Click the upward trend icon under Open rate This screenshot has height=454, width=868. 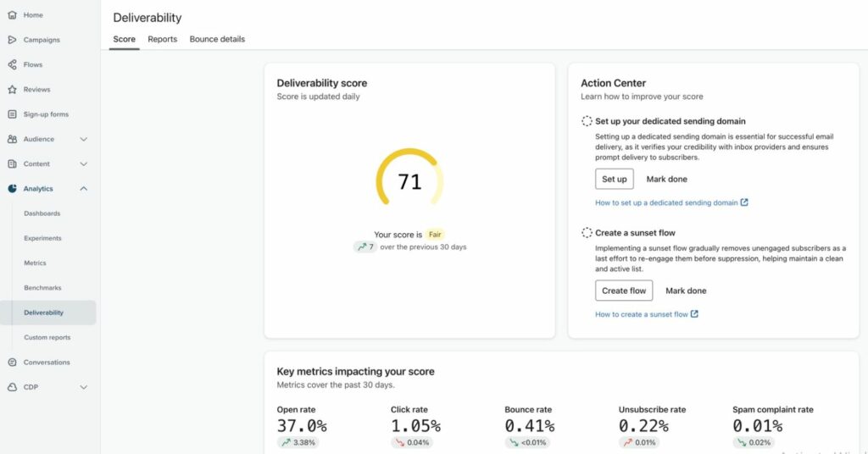pos(286,442)
